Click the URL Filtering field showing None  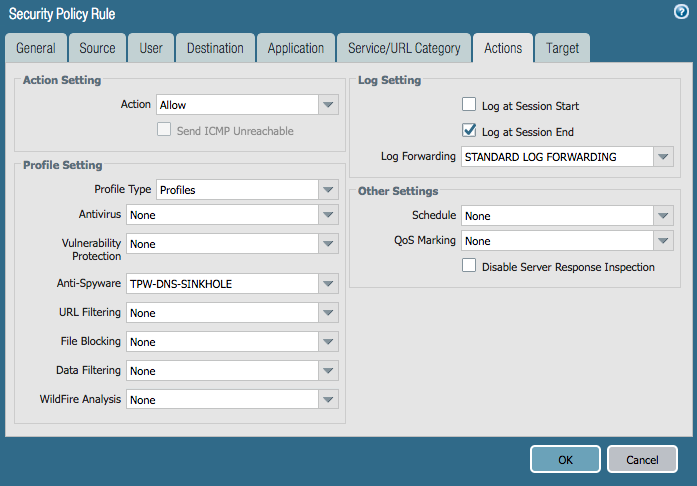coord(222,312)
